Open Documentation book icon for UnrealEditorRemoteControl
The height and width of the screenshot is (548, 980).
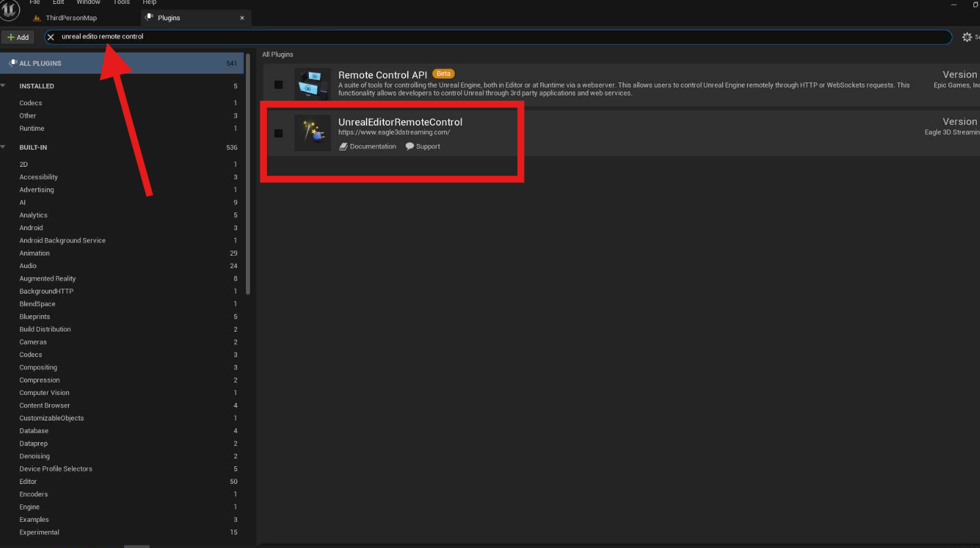(343, 146)
